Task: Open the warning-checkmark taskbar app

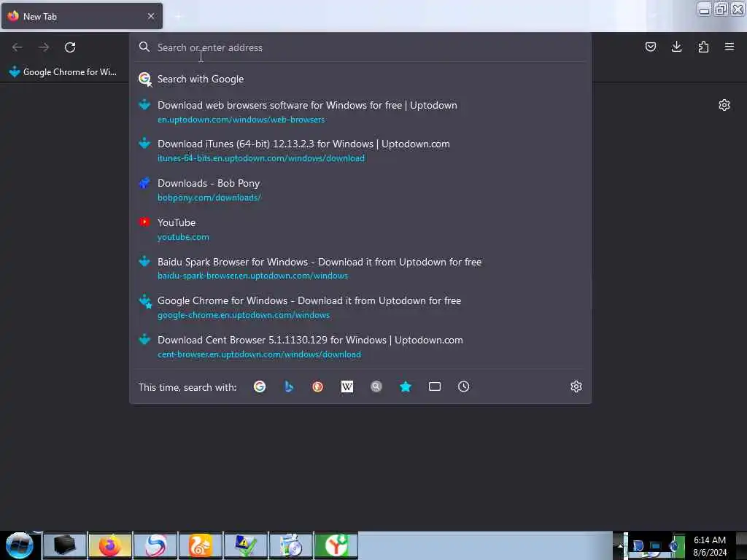Action: pos(246,545)
